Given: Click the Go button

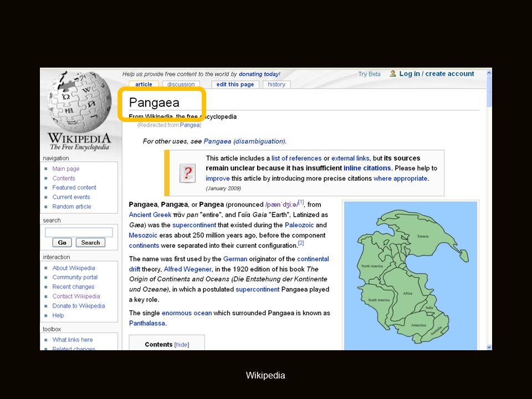Looking at the screenshot, I should tap(62, 243).
